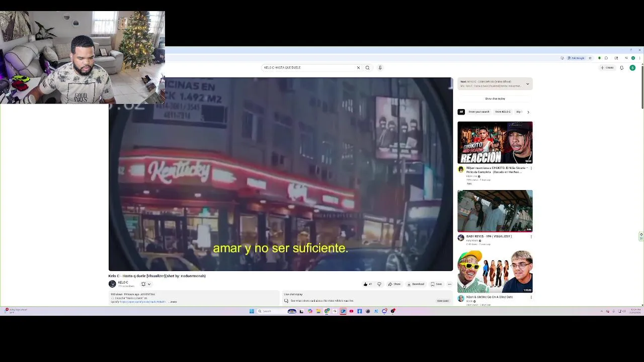Image resolution: width=644 pixels, height=362 pixels.
Task: Click the video player to pause
Action: coord(281,174)
